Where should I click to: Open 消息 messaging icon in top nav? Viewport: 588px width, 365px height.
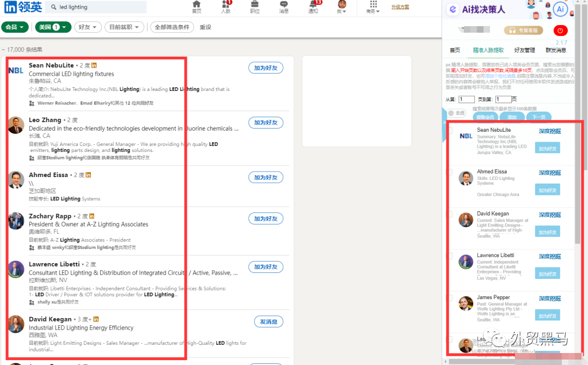click(x=284, y=7)
